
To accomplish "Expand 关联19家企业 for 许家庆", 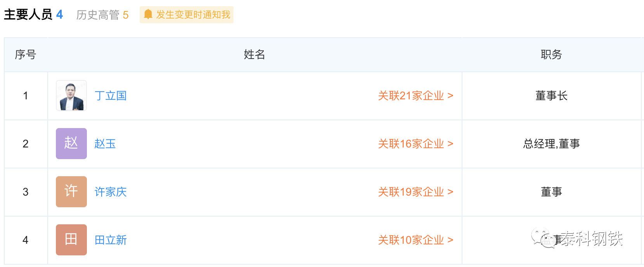I will click(x=415, y=192).
